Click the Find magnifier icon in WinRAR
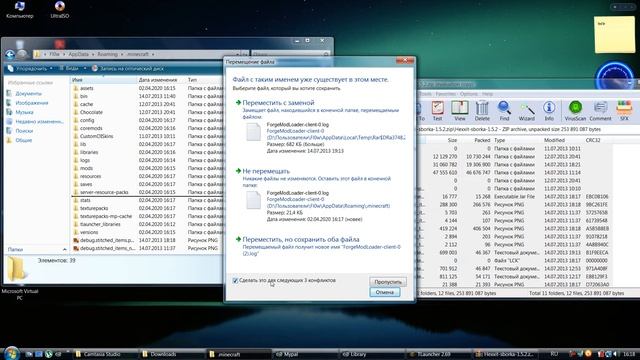 [x=504, y=111]
